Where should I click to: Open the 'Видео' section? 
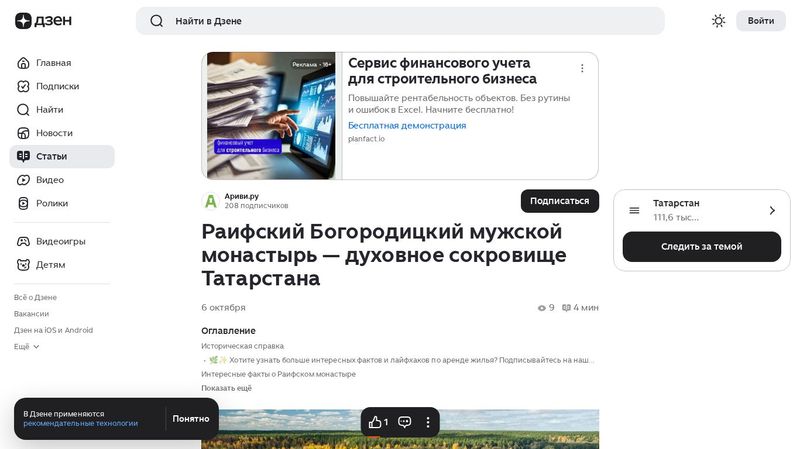[x=50, y=180]
